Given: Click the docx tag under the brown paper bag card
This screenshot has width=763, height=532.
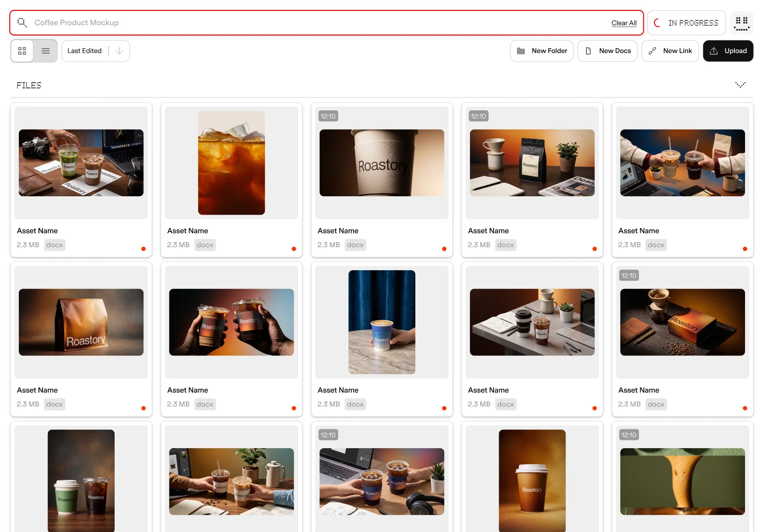Looking at the screenshot, I should tap(55, 404).
